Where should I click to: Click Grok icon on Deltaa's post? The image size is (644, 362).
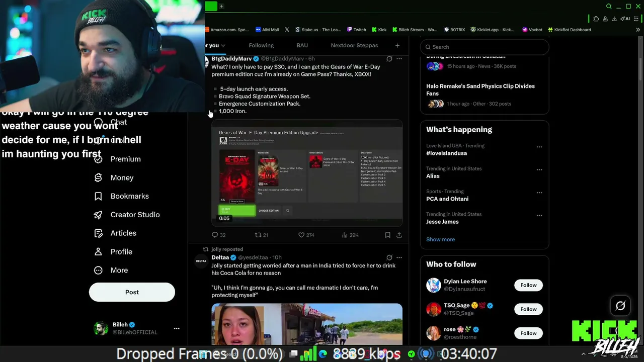[389, 257]
